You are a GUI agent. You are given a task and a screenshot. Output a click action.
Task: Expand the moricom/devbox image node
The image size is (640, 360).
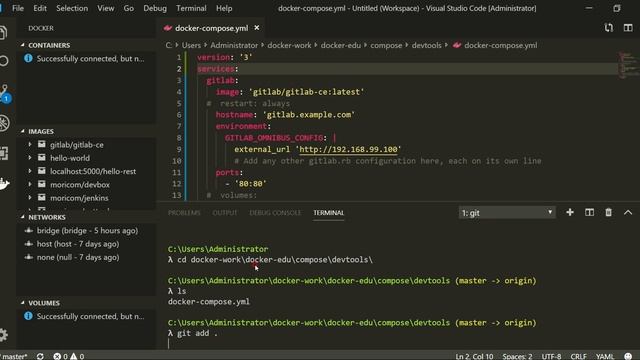30,184
